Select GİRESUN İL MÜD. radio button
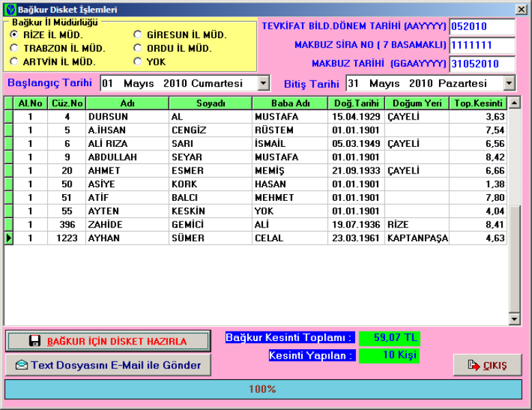Image resolution: width=532 pixels, height=410 pixels. (x=137, y=34)
